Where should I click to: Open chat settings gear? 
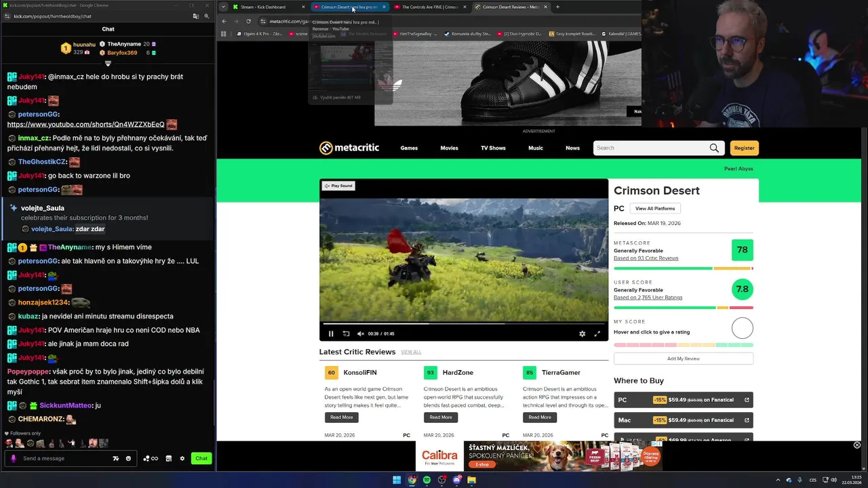click(x=182, y=459)
